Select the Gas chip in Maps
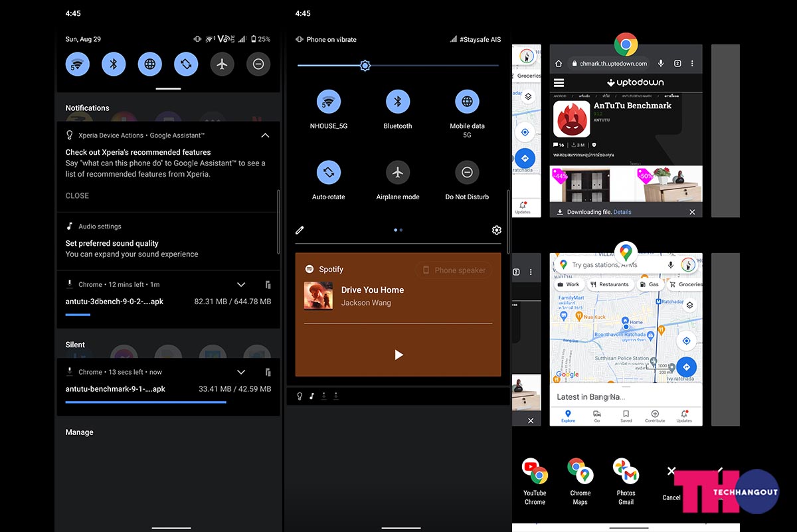797x532 pixels. 650,284
